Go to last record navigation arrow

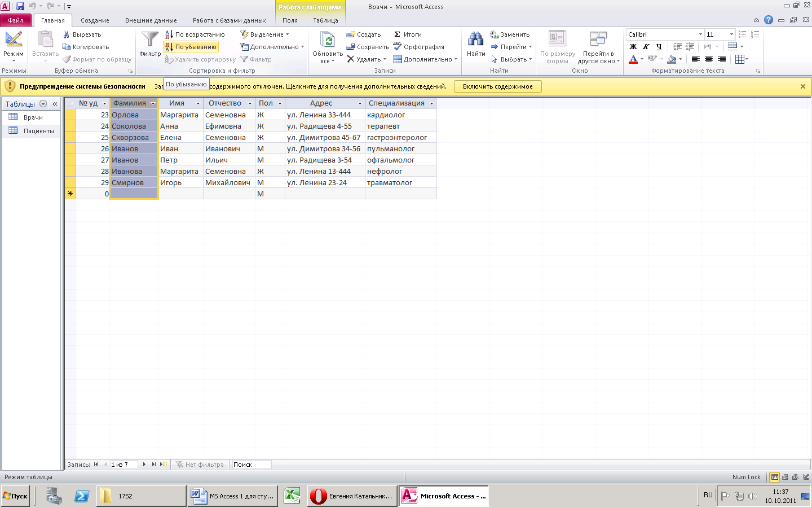(x=153, y=465)
